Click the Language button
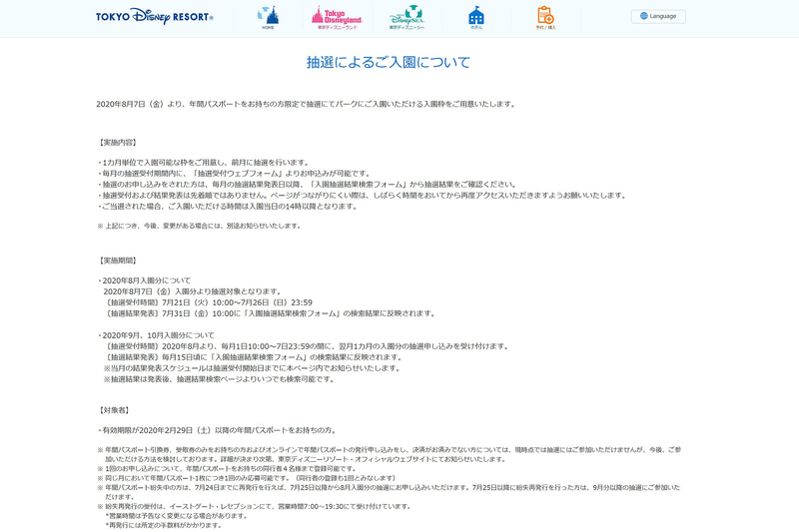Viewport: 799px width, 532px height. (658, 16)
